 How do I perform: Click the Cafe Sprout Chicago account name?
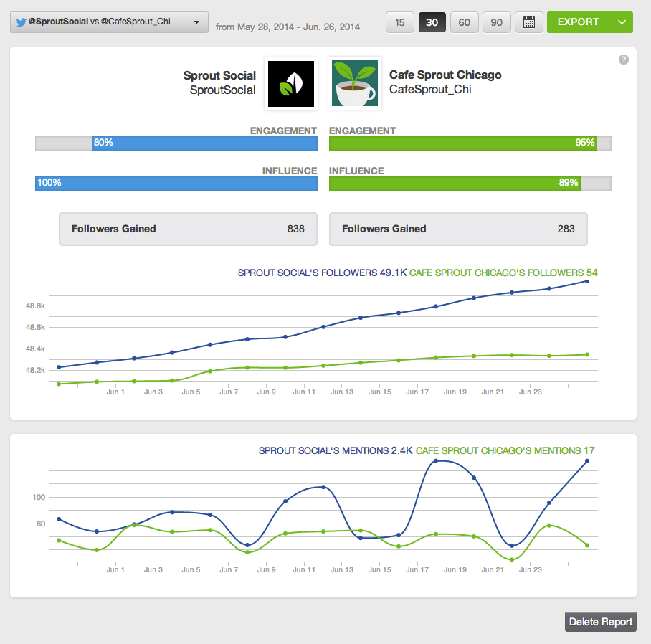pos(445,75)
